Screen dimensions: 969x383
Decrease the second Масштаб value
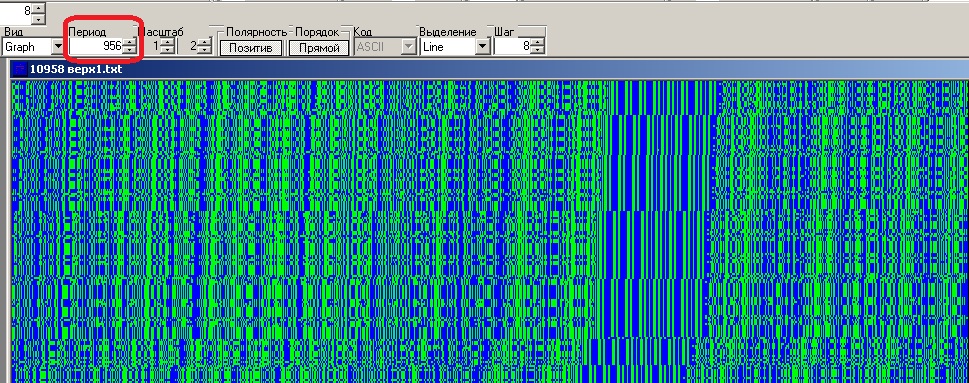click(x=205, y=50)
